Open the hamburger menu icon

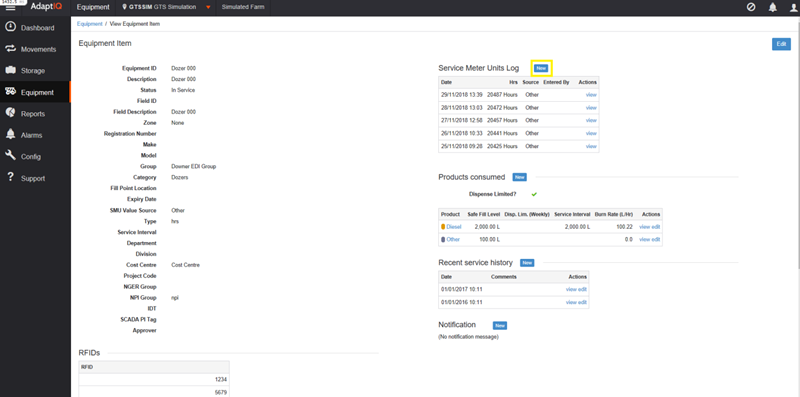click(10, 8)
